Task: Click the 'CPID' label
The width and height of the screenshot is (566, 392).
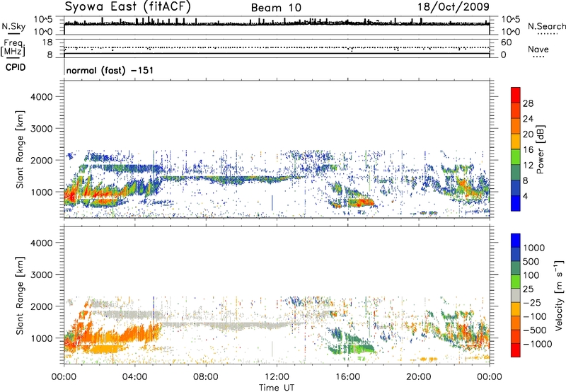Action: click(16, 67)
